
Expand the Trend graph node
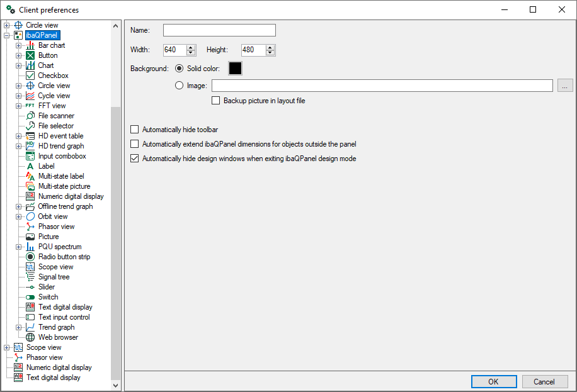(x=18, y=327)
